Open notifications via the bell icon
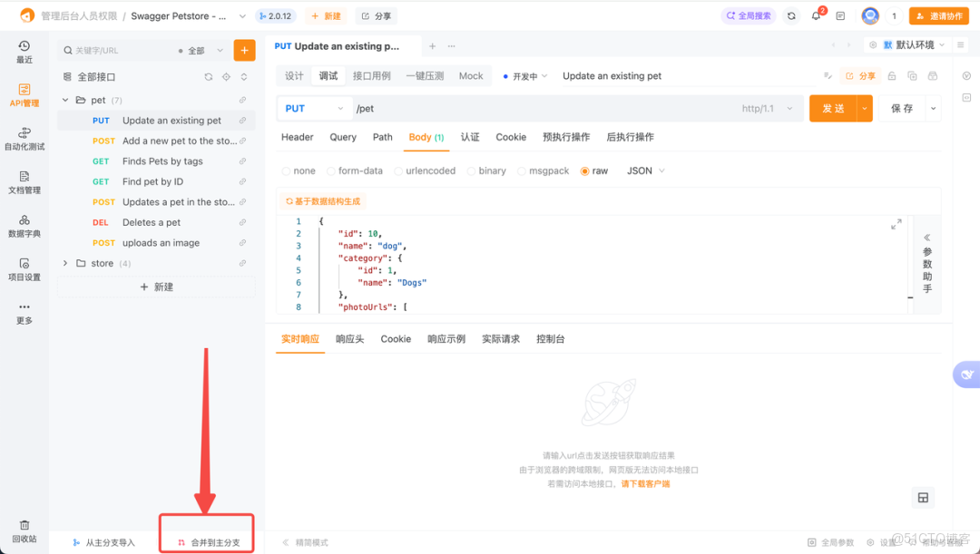Screen dimensions: 980x554 (x=815, y=15)
